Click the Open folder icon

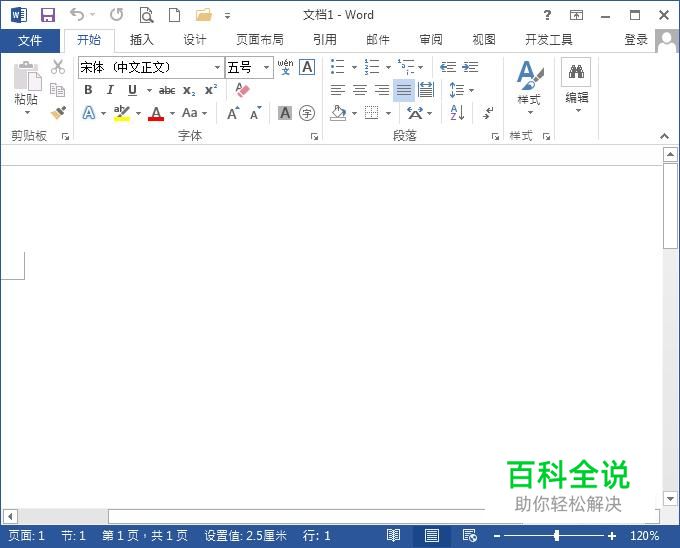(204, 15)
